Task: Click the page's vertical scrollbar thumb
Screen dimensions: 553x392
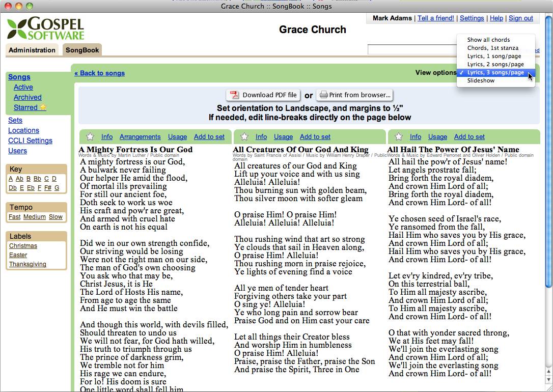Action: (549, 152)
